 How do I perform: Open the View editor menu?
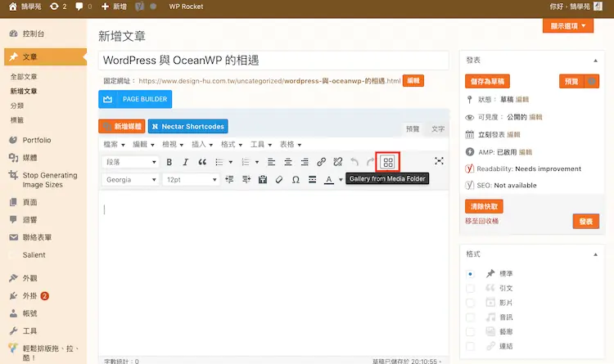173,145
